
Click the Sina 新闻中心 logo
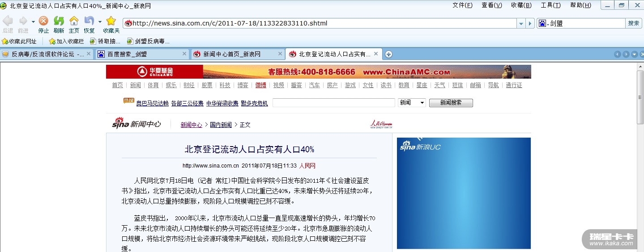(136, 123)
